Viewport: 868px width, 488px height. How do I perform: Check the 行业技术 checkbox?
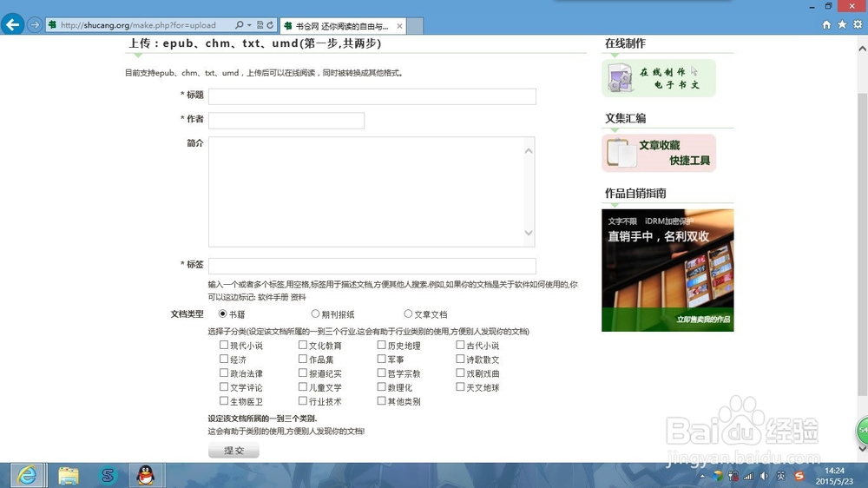[303, 400]
